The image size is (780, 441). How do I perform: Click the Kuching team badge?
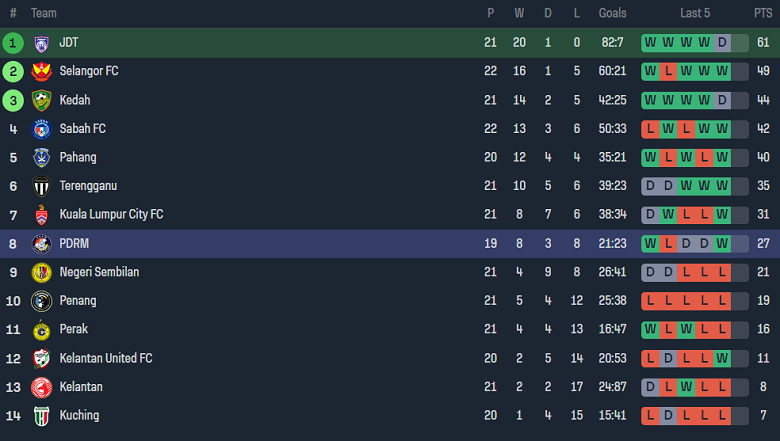click(x=41, y=415)
